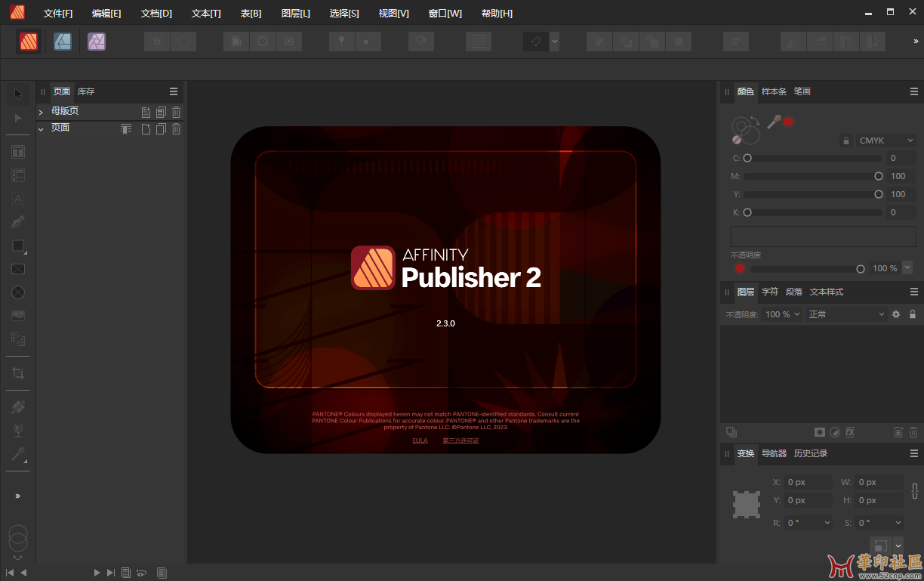Open layer effects FX icon

(849, 432)
